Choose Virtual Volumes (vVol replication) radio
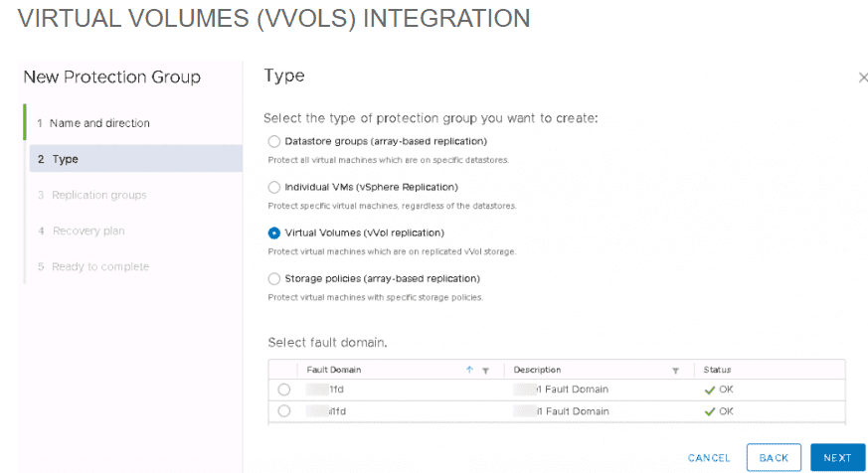The width and height of the screenshot is (868, 473). [x=274, y=233]
